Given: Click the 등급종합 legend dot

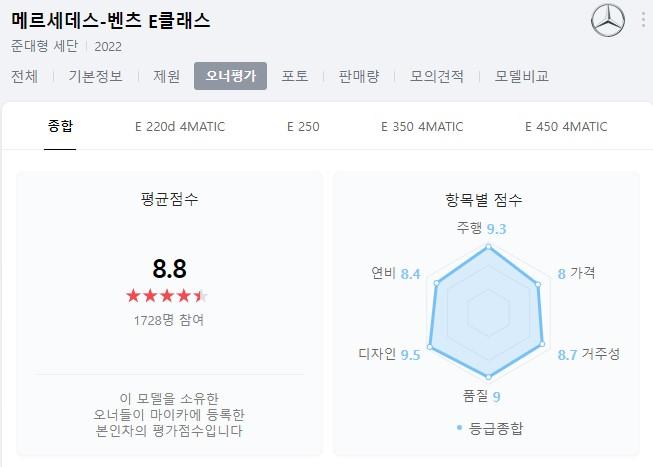Looking at the screenshot, I should click(460, 428).
